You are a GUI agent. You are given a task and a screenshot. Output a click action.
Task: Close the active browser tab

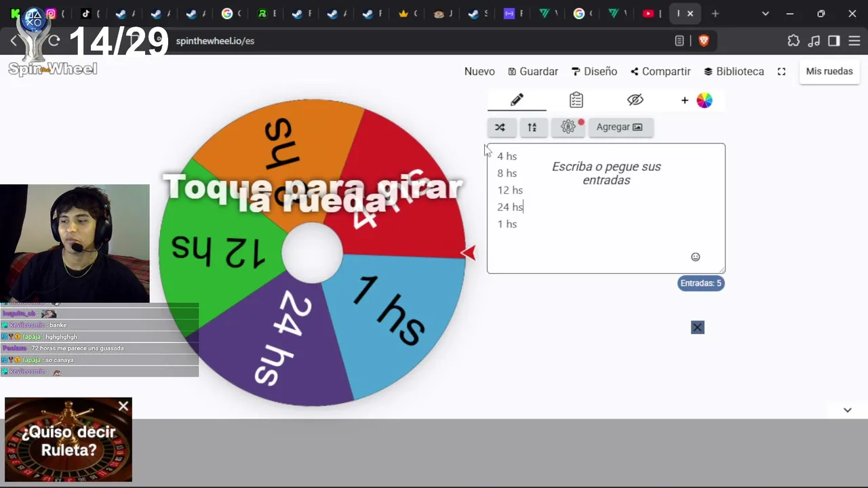click(x=690, y=14)
